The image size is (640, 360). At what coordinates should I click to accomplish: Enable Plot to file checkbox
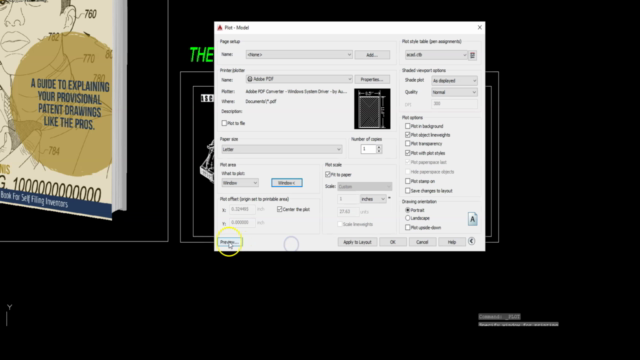coord(224,123)
